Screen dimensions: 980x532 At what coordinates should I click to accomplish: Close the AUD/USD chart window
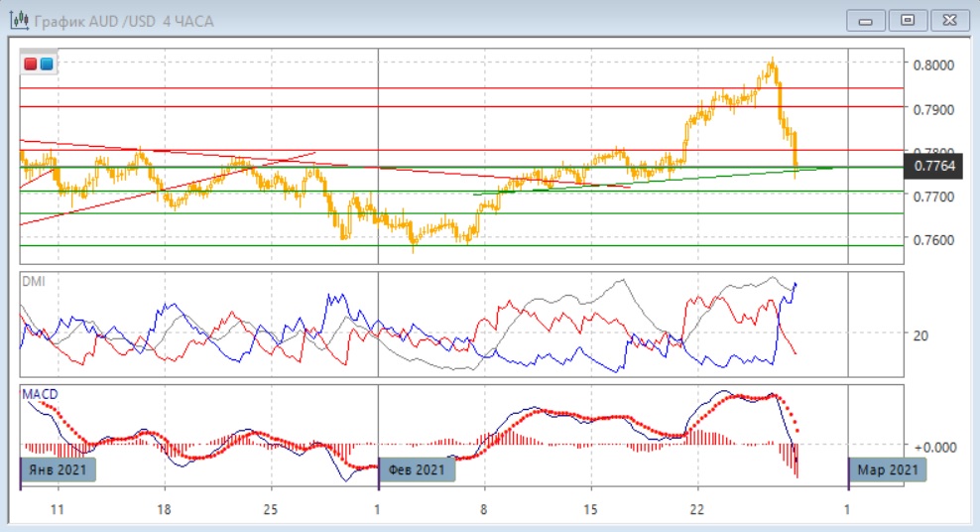coord(946,20)
